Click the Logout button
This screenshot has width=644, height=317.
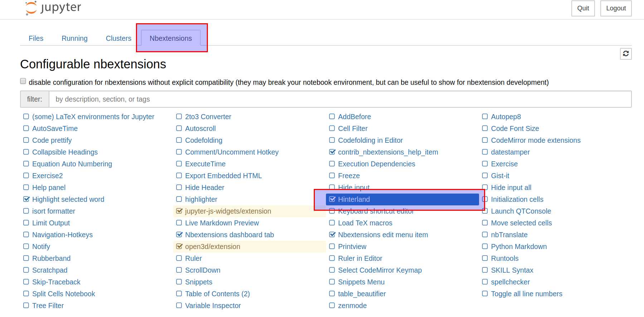[616, 8]
